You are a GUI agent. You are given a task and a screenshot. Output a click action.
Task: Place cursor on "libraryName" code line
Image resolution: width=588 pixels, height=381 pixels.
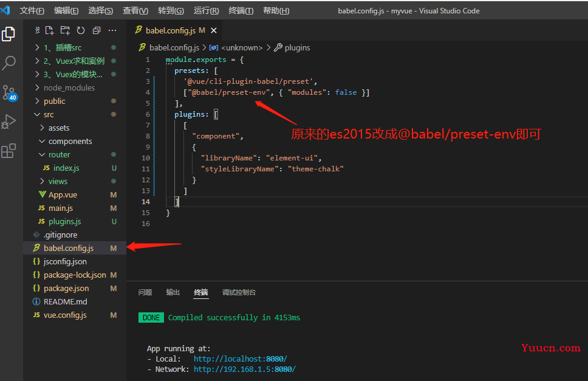tap(261, 158)
